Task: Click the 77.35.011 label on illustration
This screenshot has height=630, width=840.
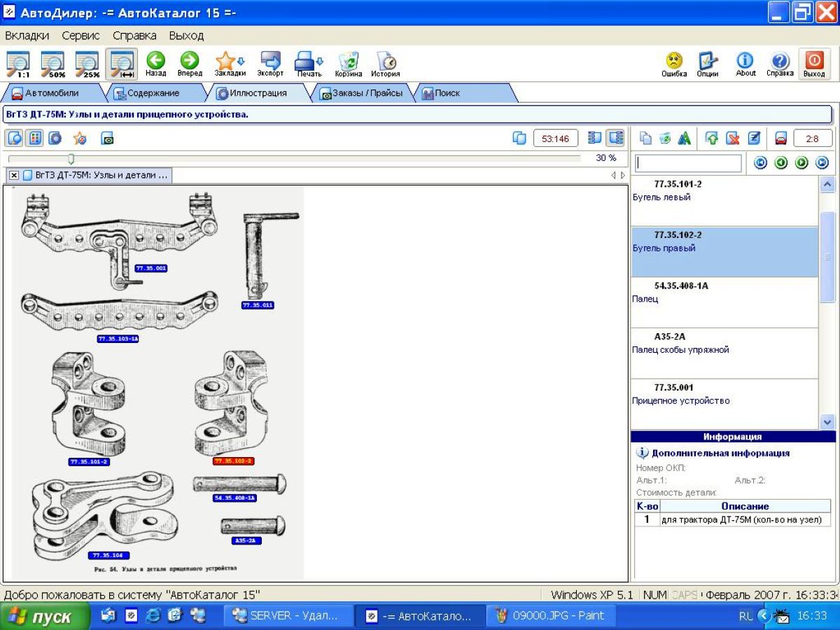Action: [x=258, y=305]
